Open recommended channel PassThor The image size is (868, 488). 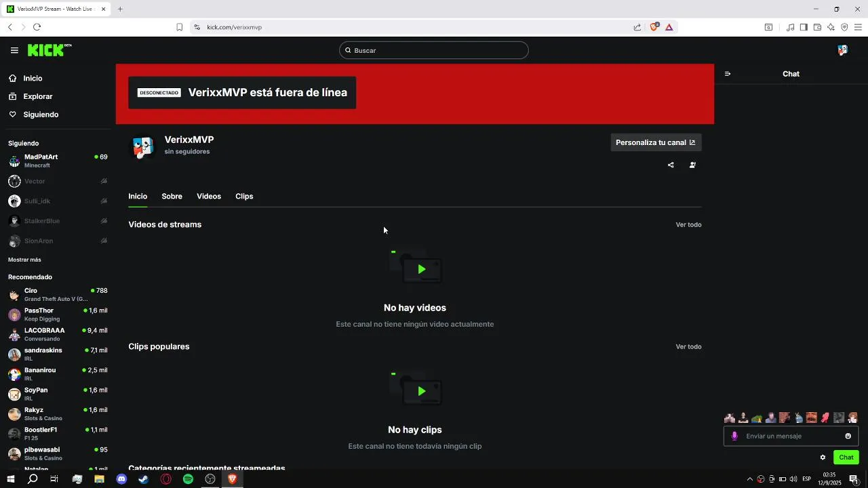point(58,314)
